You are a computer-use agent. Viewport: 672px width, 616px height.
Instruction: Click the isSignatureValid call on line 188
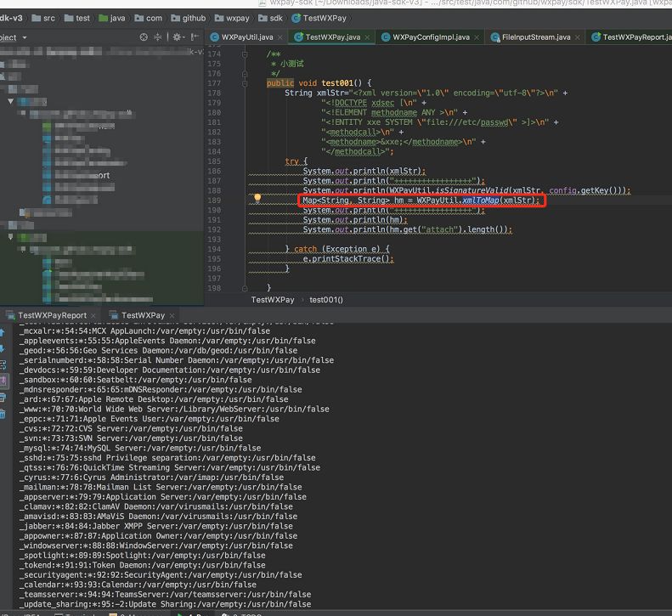point(472,190)
